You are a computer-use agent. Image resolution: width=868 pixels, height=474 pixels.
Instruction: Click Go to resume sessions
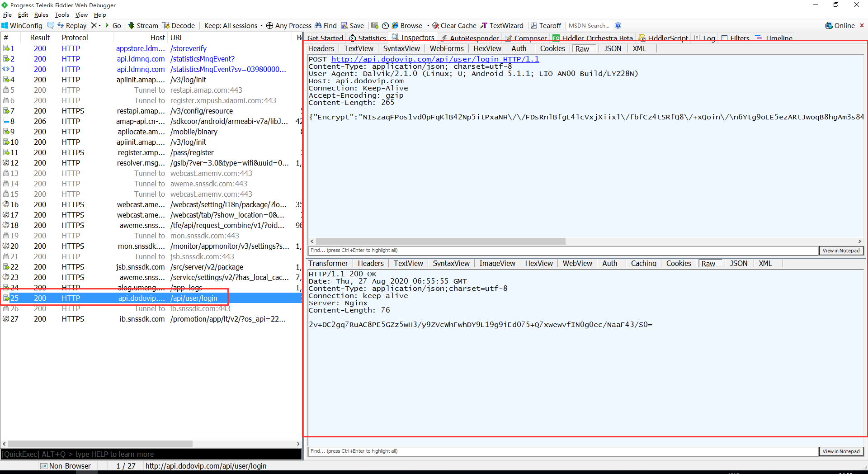tap(113, 26)
